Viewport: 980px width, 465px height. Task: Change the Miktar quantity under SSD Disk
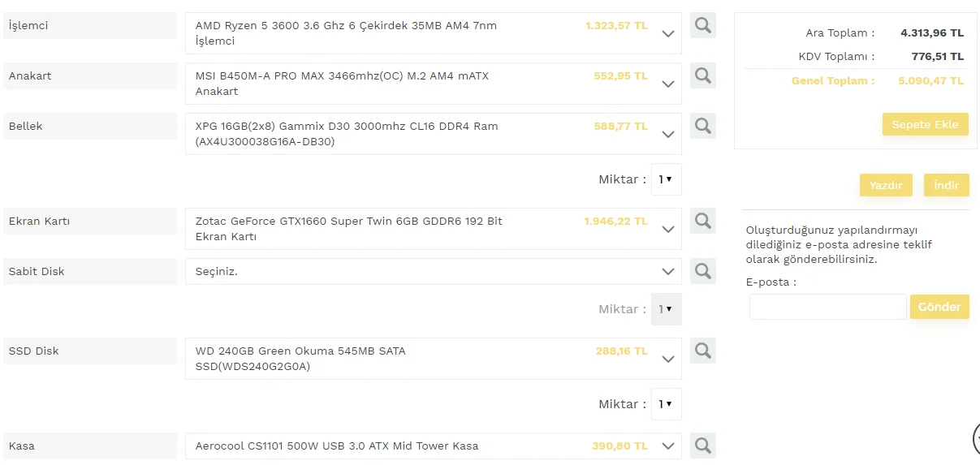point(666,404)
